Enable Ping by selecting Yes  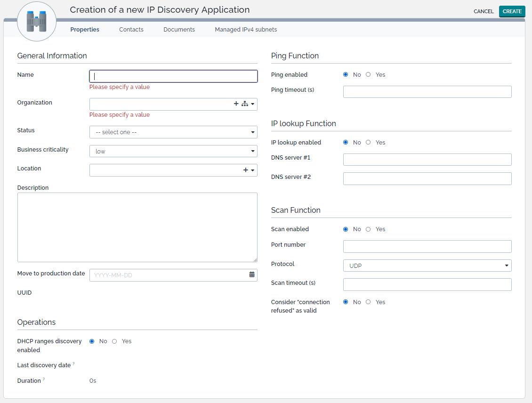(x=368, y=74)
